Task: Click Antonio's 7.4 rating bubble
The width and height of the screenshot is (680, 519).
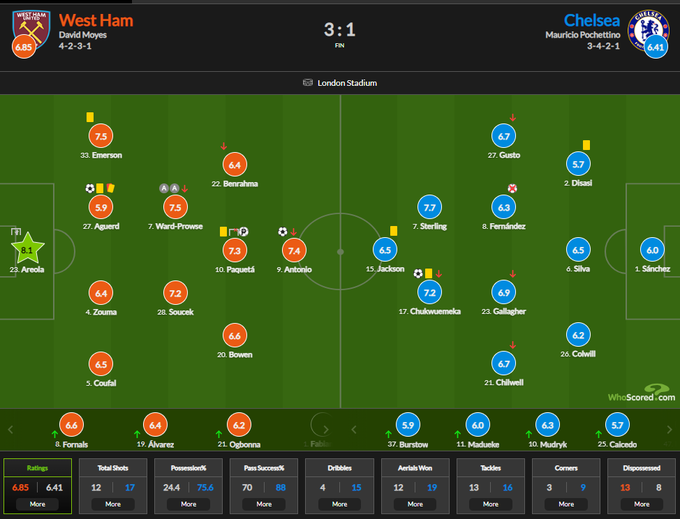Action: (293, 250)
